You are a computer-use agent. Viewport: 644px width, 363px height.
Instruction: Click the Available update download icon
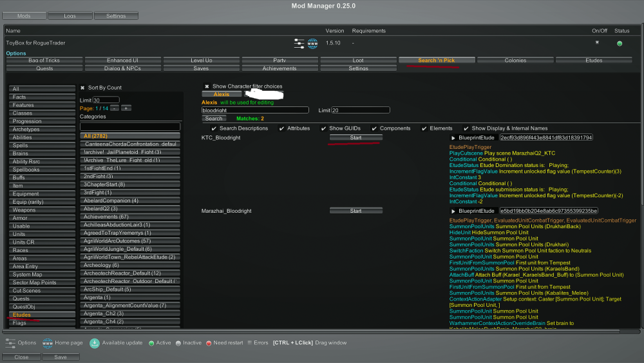(x=95, y=343)
